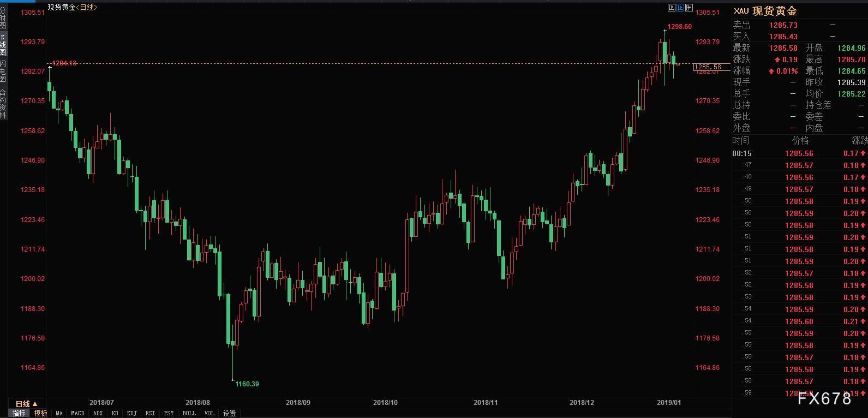Click the 买入 price 1285.43

783,37
